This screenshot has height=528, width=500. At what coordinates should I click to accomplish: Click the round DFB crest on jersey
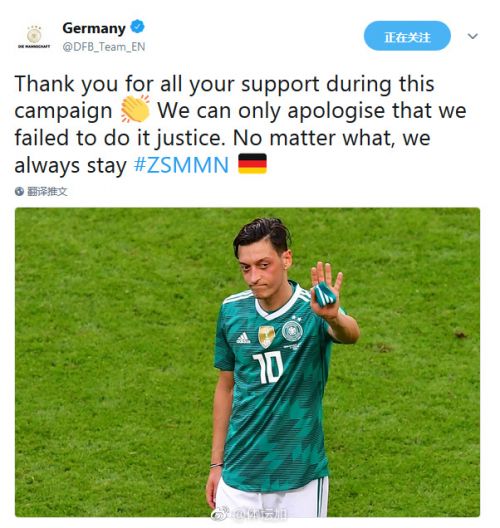pyautogui.click(x=292, y=331)
